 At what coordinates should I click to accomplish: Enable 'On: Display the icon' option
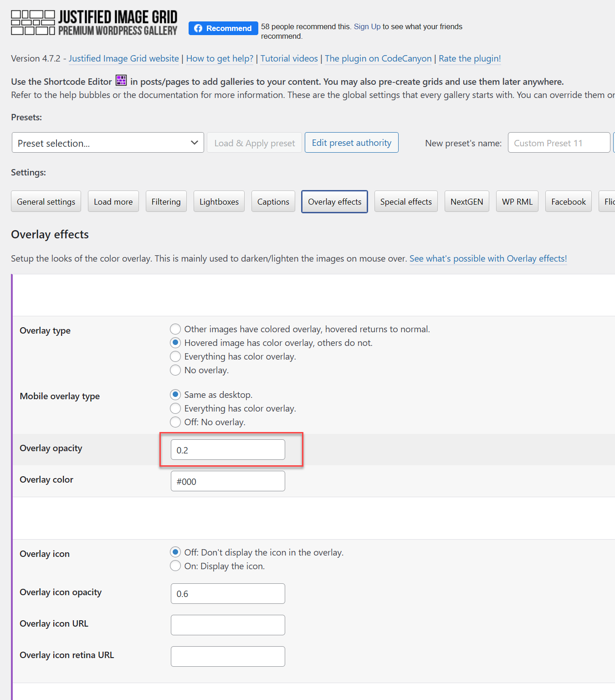(x=175, y=566)
